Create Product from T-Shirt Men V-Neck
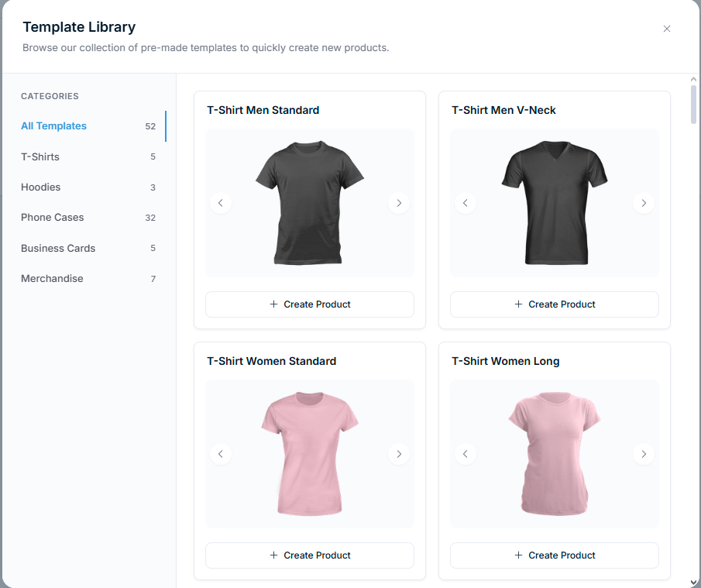The image size is (701, 588). click(555, 304)
